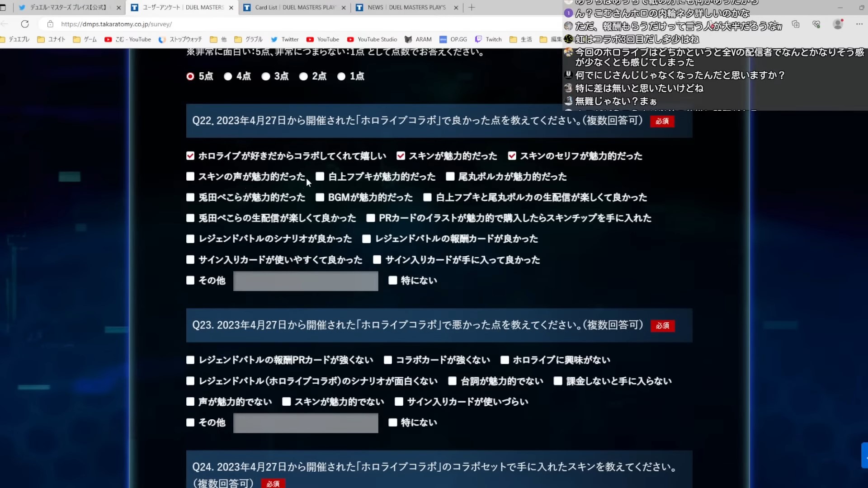Viewport: 868px width, 488px height.
Task: Check 白上フブキが魅力的だった
Action: click(x=320, y=177)
